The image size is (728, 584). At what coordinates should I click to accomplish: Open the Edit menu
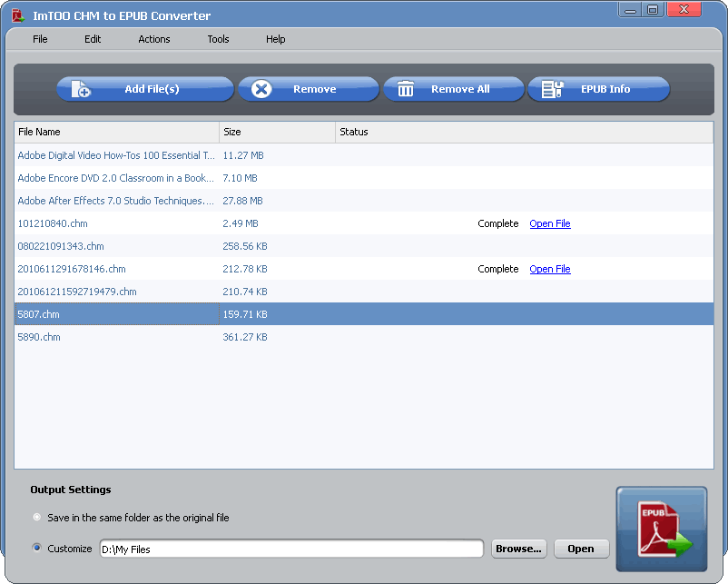pyautogui.click(x=93, y=39)
